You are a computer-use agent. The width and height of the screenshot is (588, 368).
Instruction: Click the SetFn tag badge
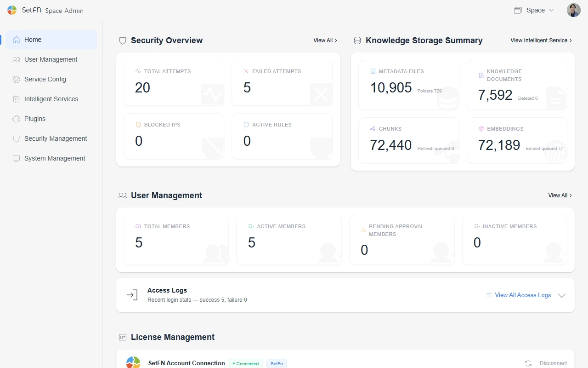[277, 363]
